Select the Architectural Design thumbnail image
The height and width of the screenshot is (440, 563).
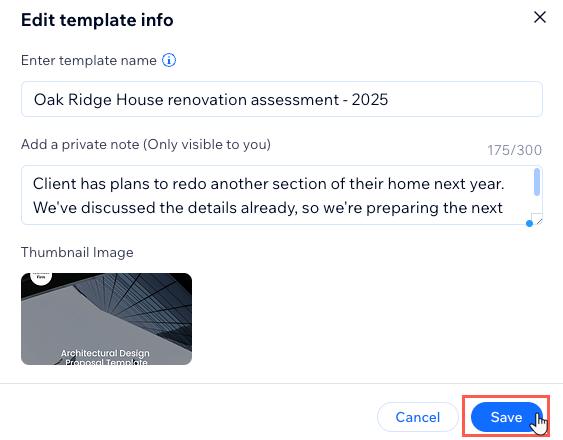(106, 319)
